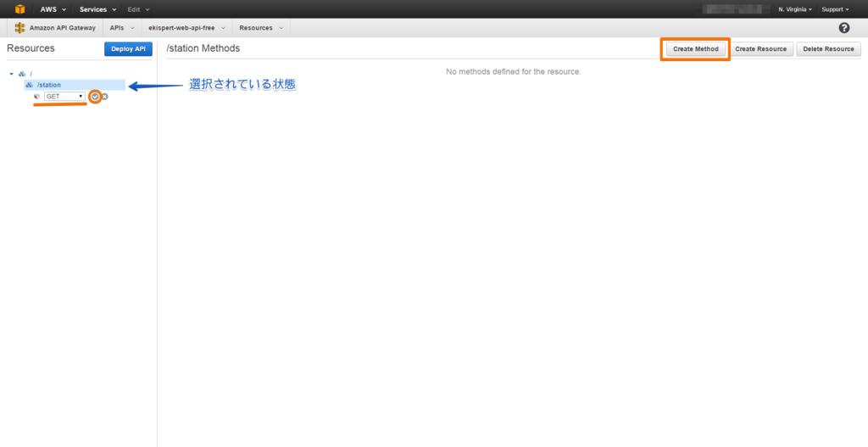This screenshot has height=447, width=868.
Task: Click the method icon beside GET dropdown
Action: pyautogui.click(x=37, y=97)
